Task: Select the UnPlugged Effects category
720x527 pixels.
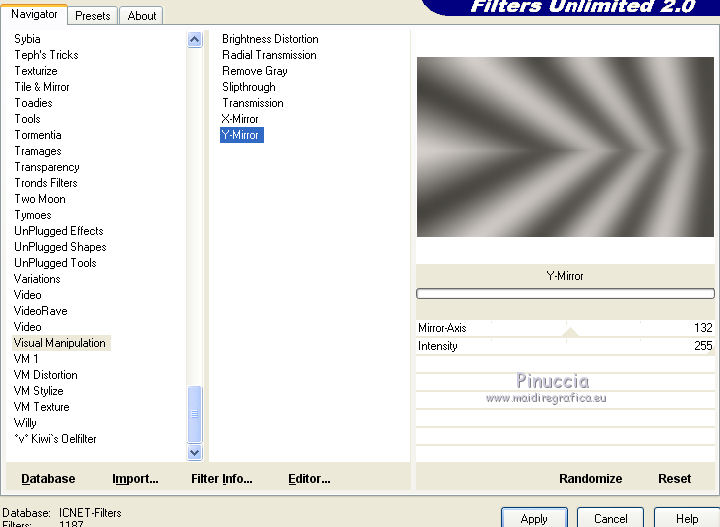Action: 59,231
